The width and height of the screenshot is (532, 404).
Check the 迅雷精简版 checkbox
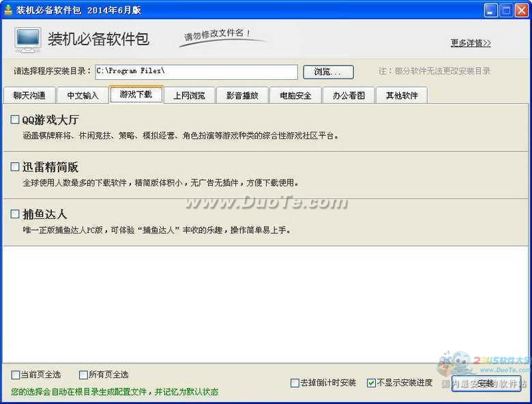15,167
